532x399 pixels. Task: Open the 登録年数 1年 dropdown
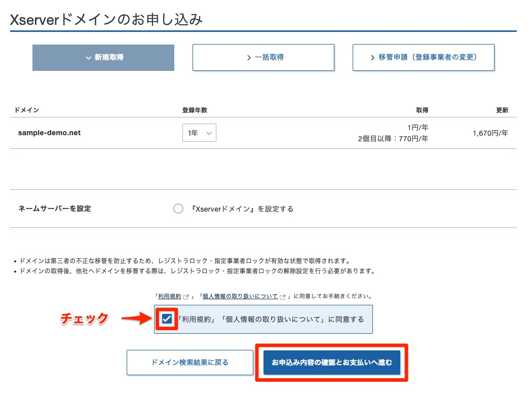199,133
